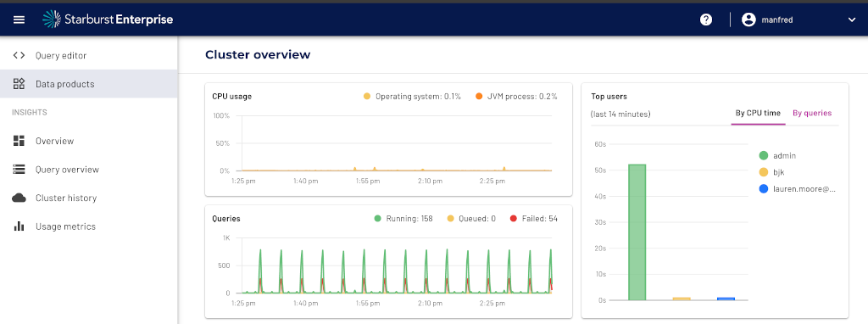The height and width of the screenshot is (324, 868).
Task: Open Usage metrics page
Action: 88,226
